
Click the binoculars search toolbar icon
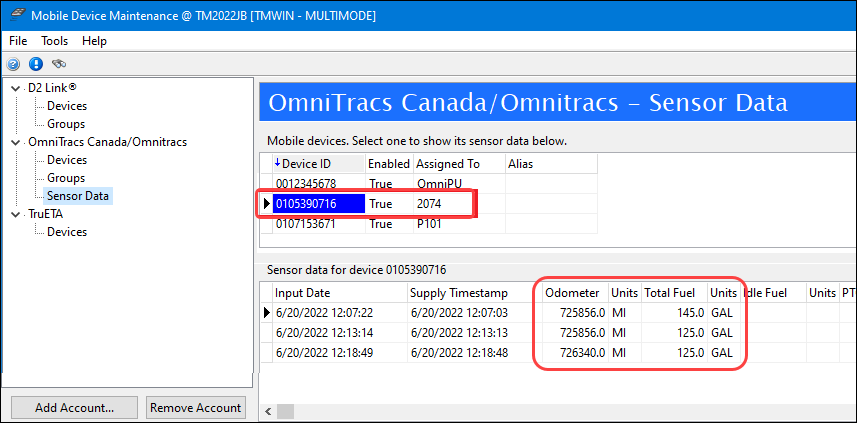(x=59, y=64)
